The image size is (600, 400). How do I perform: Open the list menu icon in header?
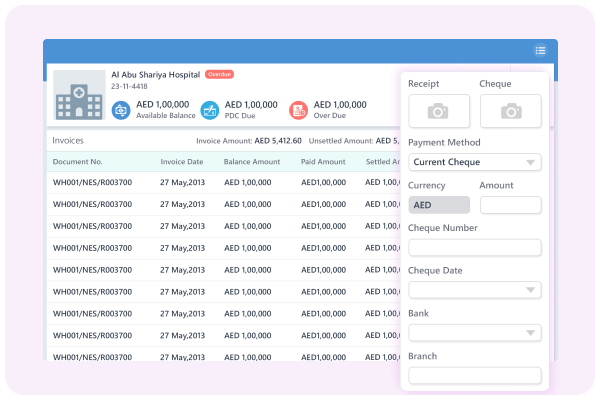tap(540, 51)
